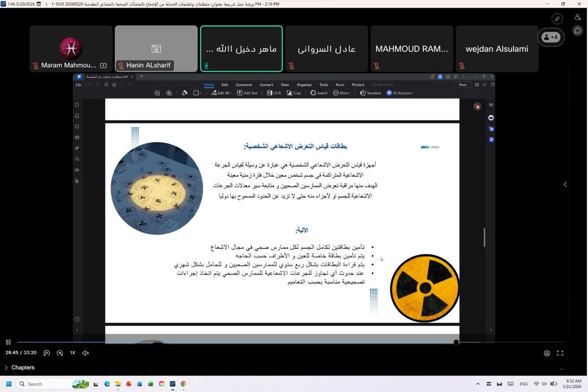The width and height of the screenshot is (588, 392).
Task: Open the Edit All dropdown
Action: click(221, 93)
